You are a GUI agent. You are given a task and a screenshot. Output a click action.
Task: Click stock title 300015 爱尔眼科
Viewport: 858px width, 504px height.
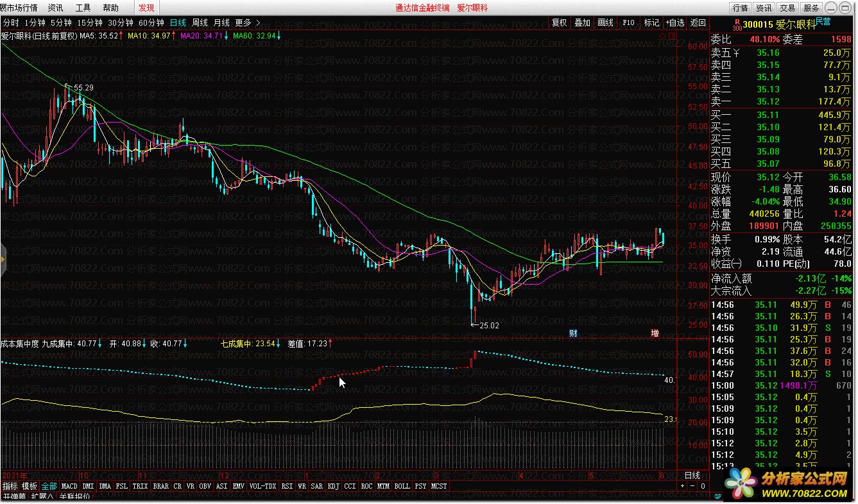pyautogui.click(x=779, y=26)
